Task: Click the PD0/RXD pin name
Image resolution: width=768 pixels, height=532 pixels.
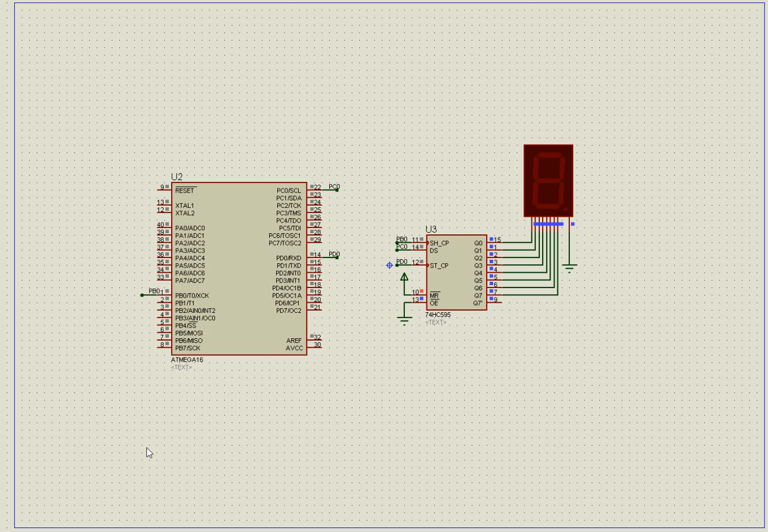Action: click(x=289, y=258)
